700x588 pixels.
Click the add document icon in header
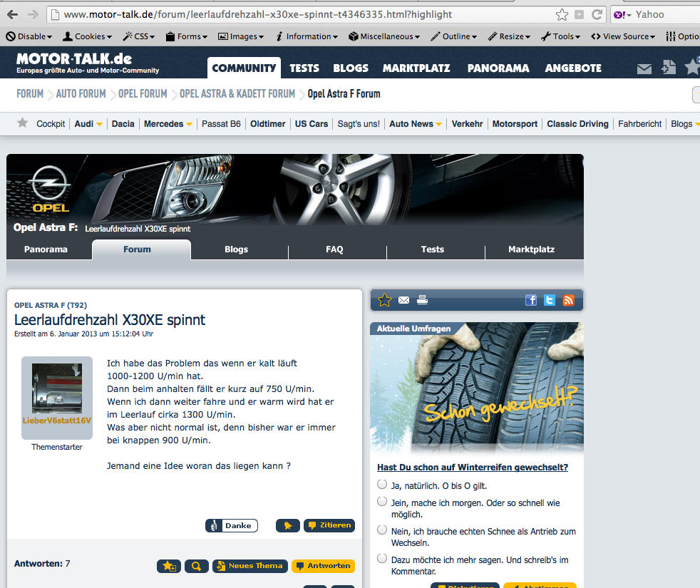click(x=669, y=67)
